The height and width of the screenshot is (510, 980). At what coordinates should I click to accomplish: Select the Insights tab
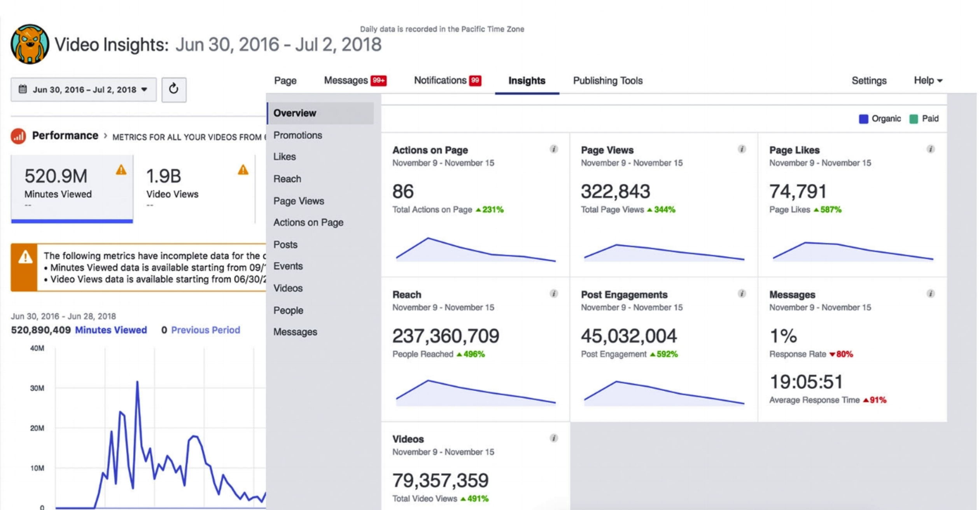click(x=527, y=80)
